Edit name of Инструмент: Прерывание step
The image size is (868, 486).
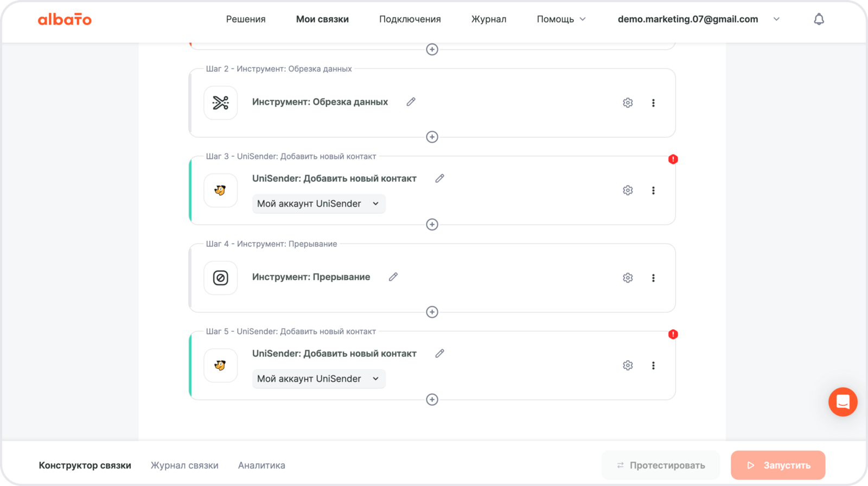393,277
